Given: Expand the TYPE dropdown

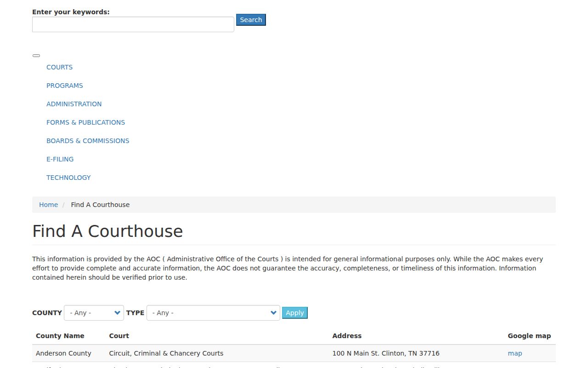Looking at the screenshot, I should 213,313.
